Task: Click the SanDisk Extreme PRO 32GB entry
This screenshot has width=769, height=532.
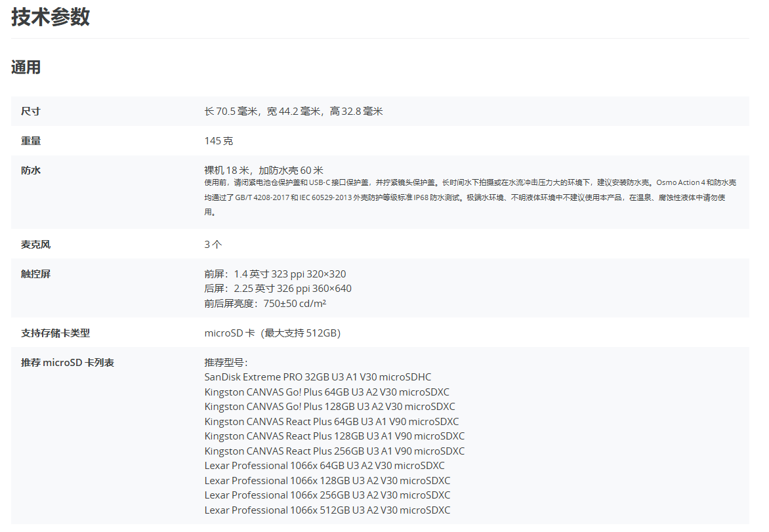Action: pos(318,377)
